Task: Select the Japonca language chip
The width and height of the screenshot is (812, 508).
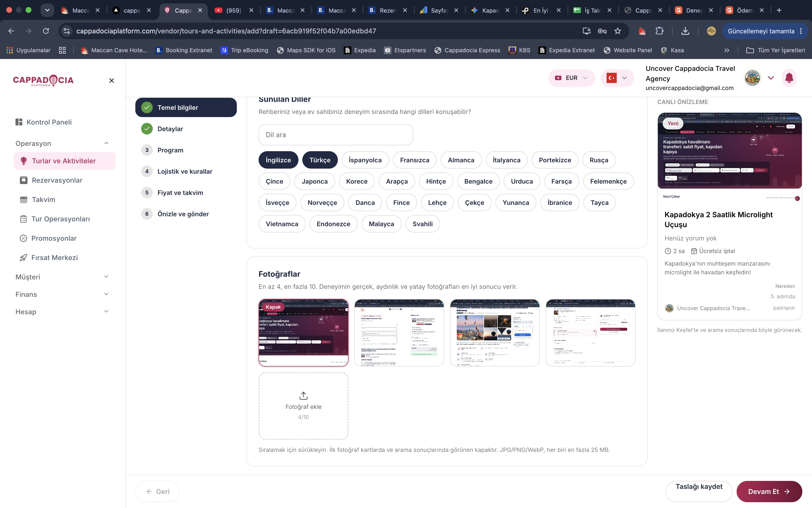Action: point(314,181)
